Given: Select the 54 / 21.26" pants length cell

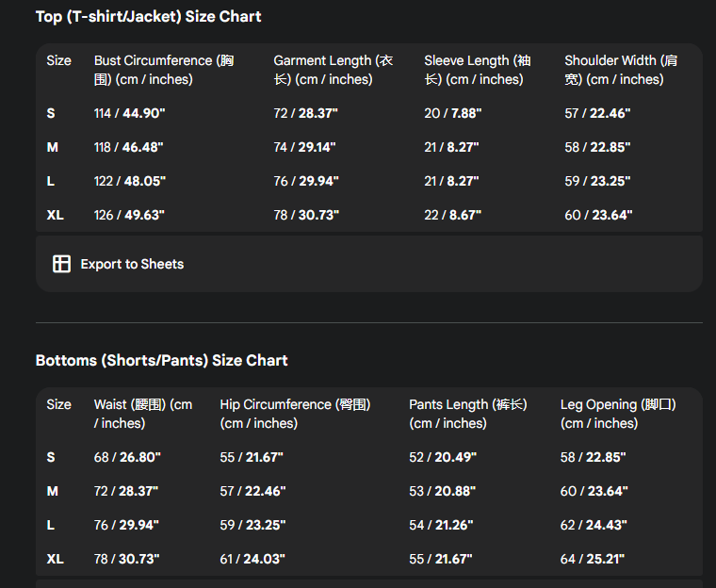Looking at the screenshot, I should pos(441,525).
